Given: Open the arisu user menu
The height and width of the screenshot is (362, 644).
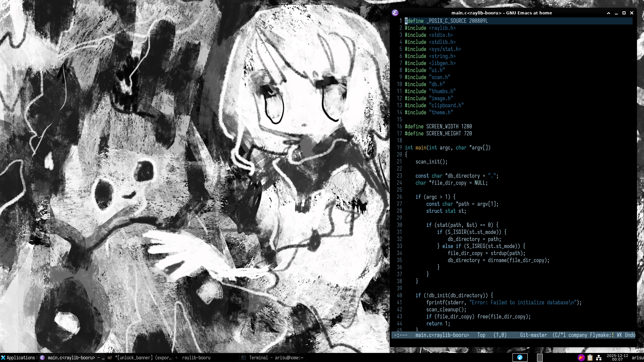Looking at the screenshot, I should coord(637,358).
